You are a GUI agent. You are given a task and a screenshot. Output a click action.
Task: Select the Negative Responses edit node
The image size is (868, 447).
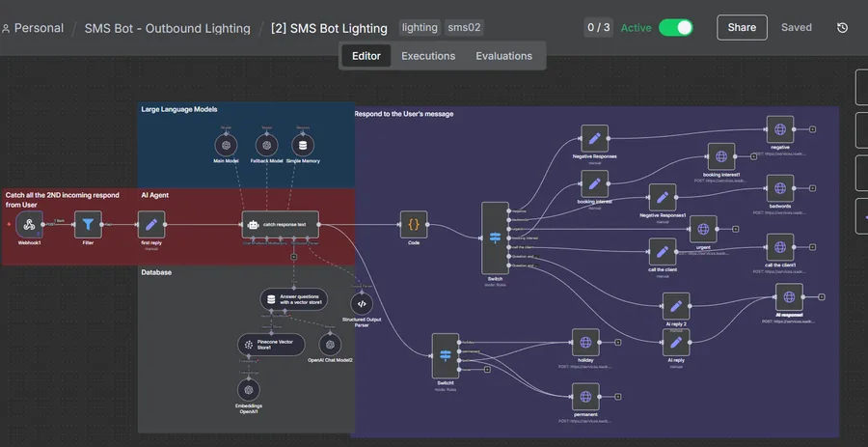pyautogui.click(x=594, y=138)
